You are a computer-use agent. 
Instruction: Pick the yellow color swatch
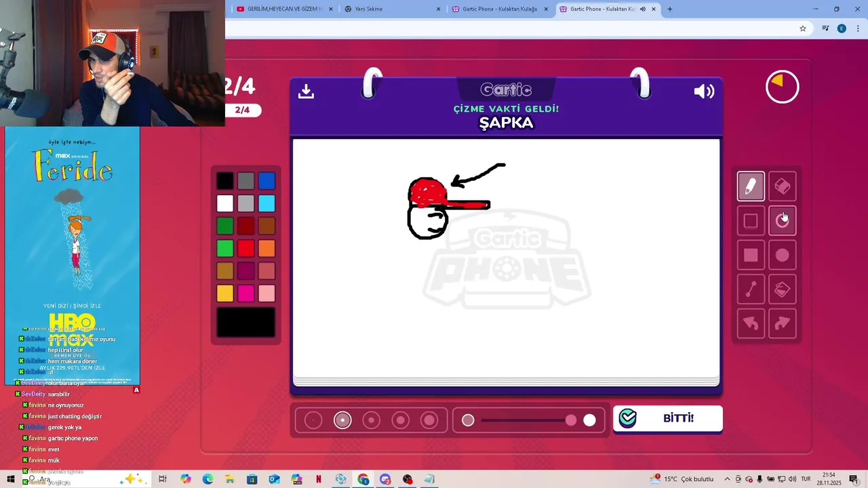click(x=225, y=293)
